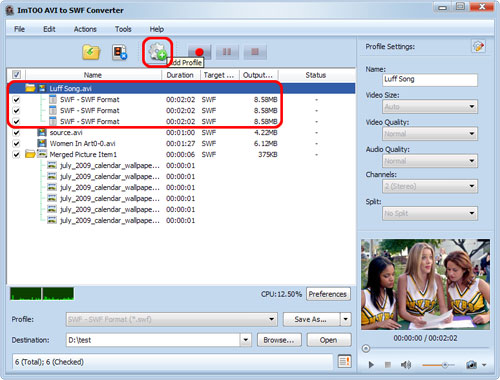The height and width of the screenshot is (380, 500).
Task: Collapse the Luff Song.avi folder
Action: [x=30, y=88]
